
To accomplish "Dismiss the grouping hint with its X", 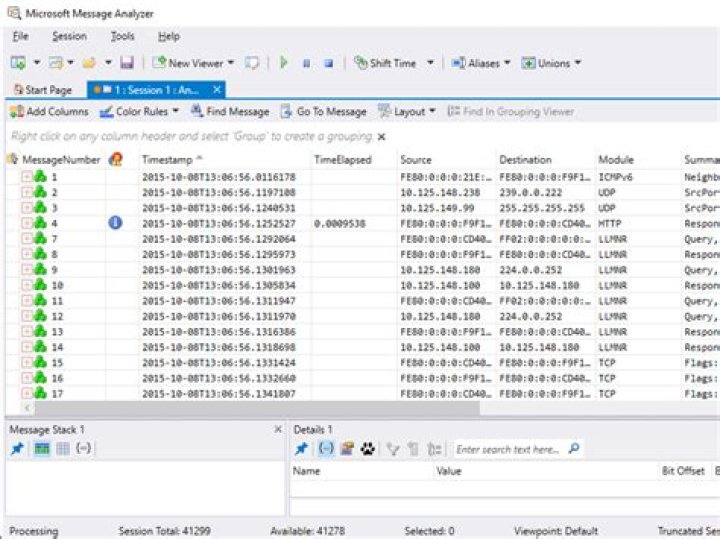I will click(381, 137).
